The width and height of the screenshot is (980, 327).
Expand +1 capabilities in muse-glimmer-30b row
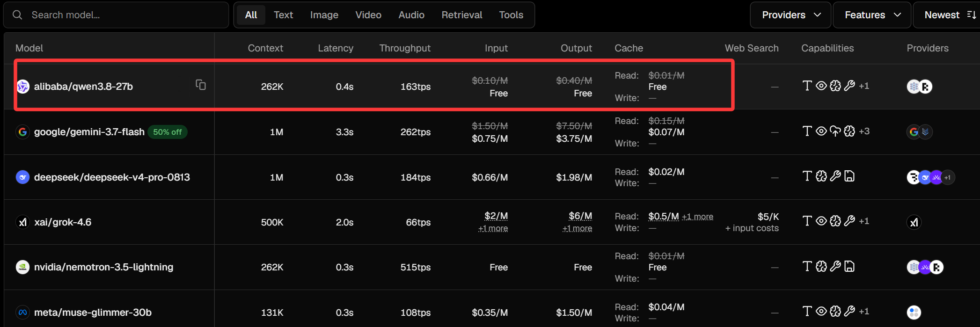tap(864, 311)
